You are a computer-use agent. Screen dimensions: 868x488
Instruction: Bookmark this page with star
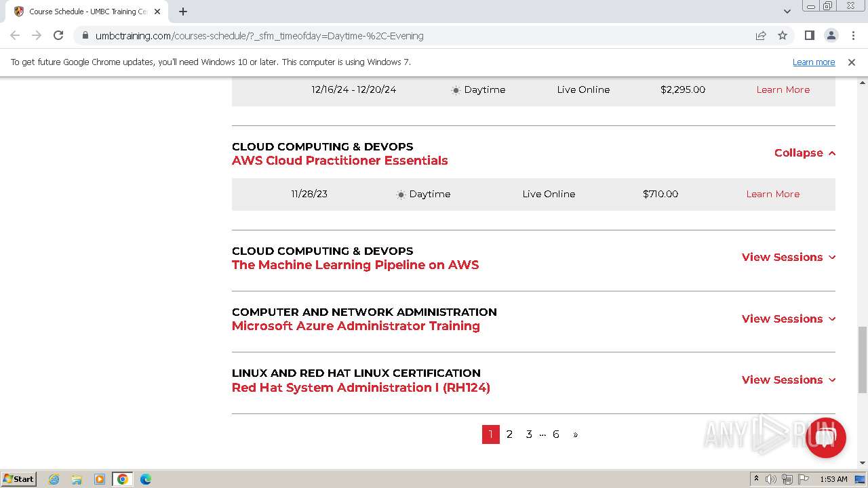[783, 35]
